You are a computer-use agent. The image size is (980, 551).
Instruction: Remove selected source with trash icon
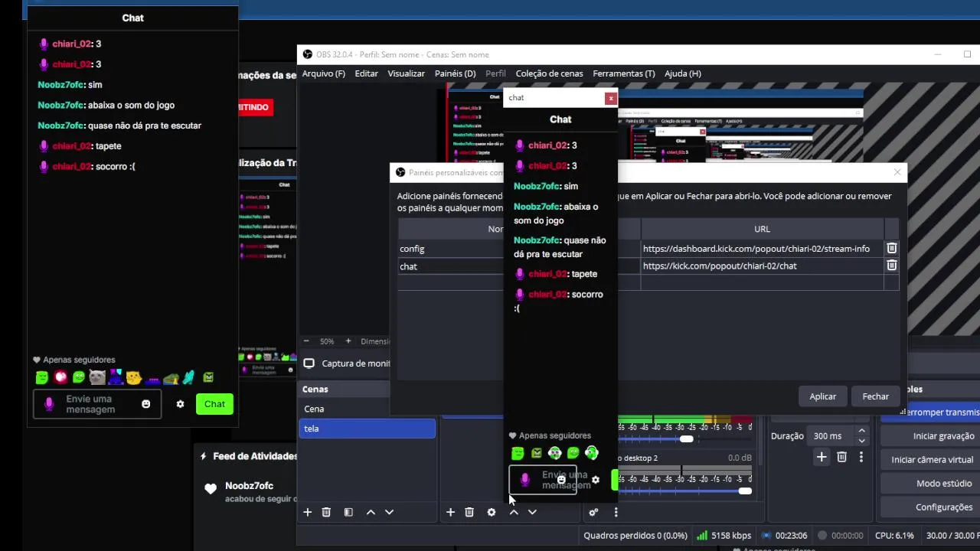(469, 512)
